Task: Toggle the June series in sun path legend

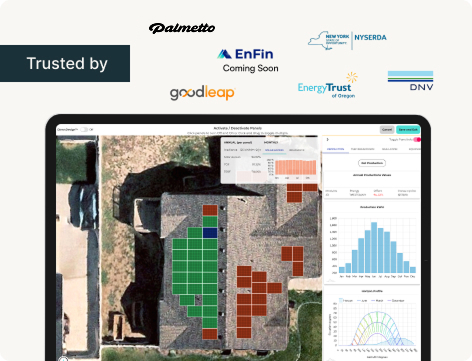Action: click(362, 300)
